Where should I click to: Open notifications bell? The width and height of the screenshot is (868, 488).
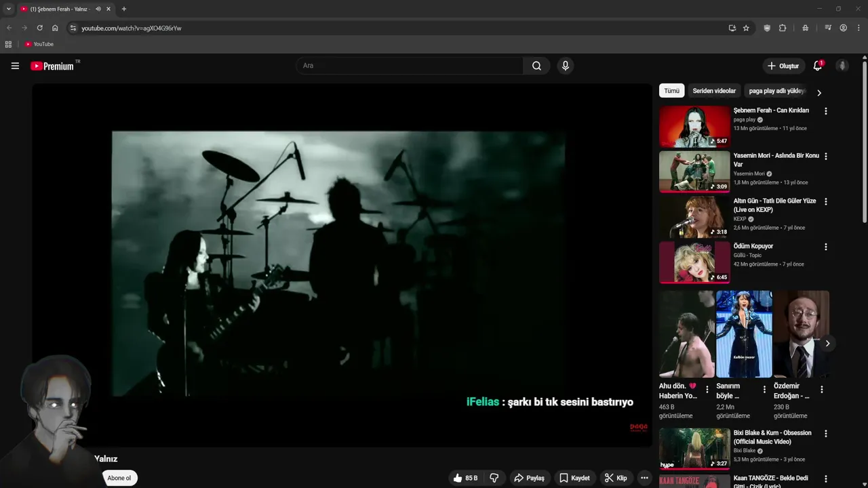tap(818, 66)
